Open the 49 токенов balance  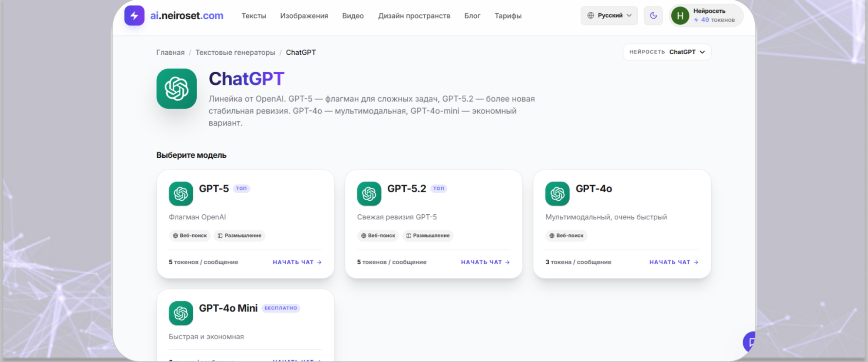point(714,20)
